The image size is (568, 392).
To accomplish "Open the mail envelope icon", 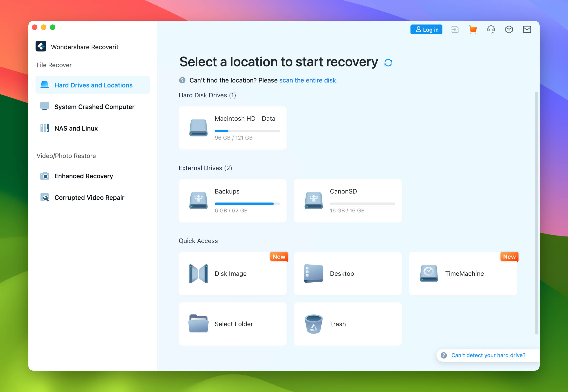I will click(x=527, y=29).
